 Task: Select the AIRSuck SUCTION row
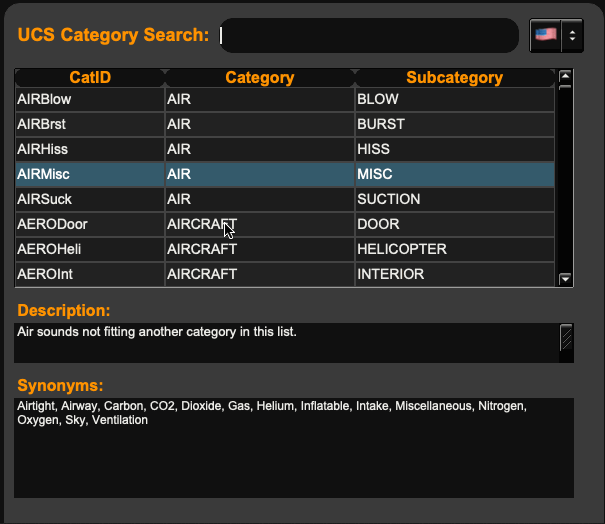pyautogui.click(x=89, y=199)
